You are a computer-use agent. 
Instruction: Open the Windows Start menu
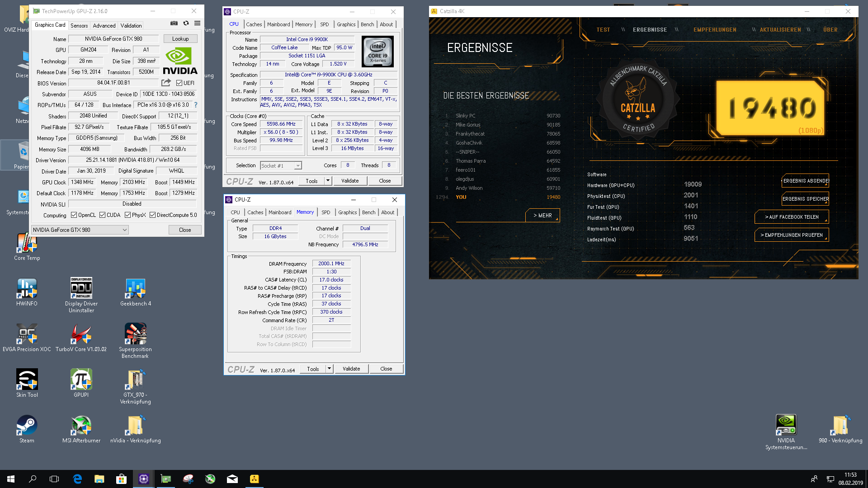point(11,479)
